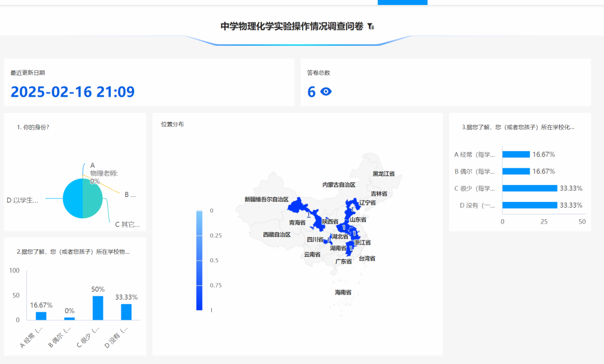Select Taiwan province label on the map
The width and height of the screenshot is (604, 364).
click(x=367, y=258)
